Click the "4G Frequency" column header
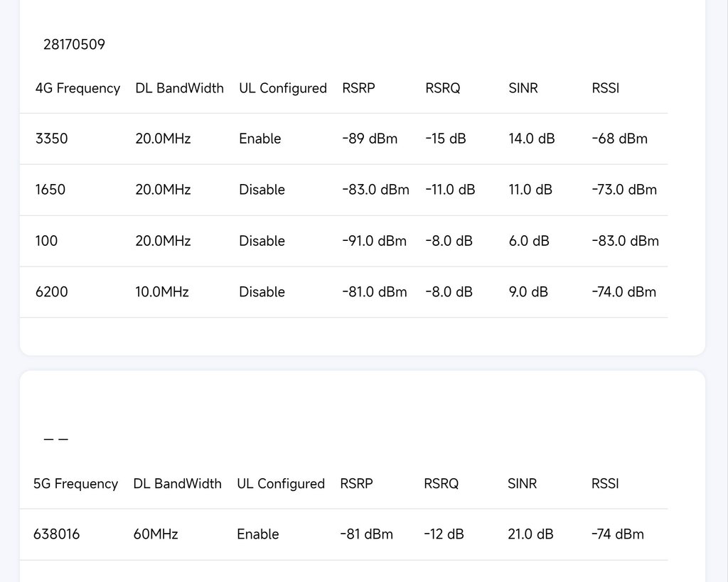This screenshot has height=582, width=728. 77,88
